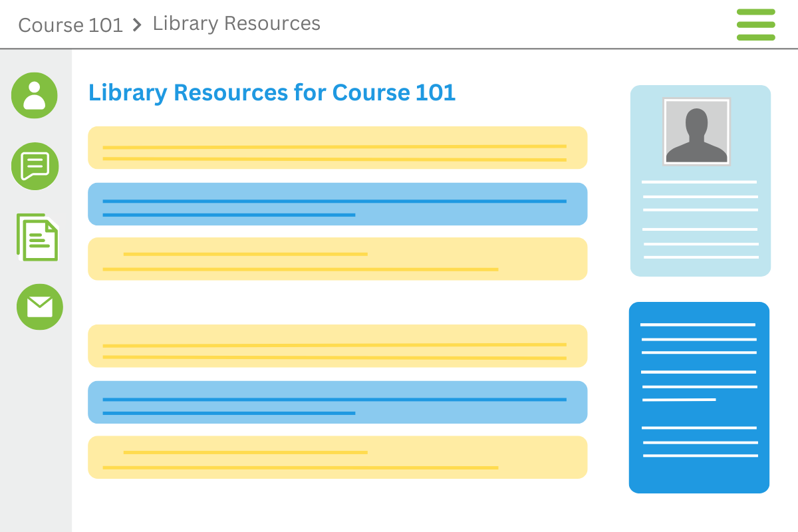Click the mail envelope sidebar icon
Viewport: 798px width, 532px height.
point(40,307)
